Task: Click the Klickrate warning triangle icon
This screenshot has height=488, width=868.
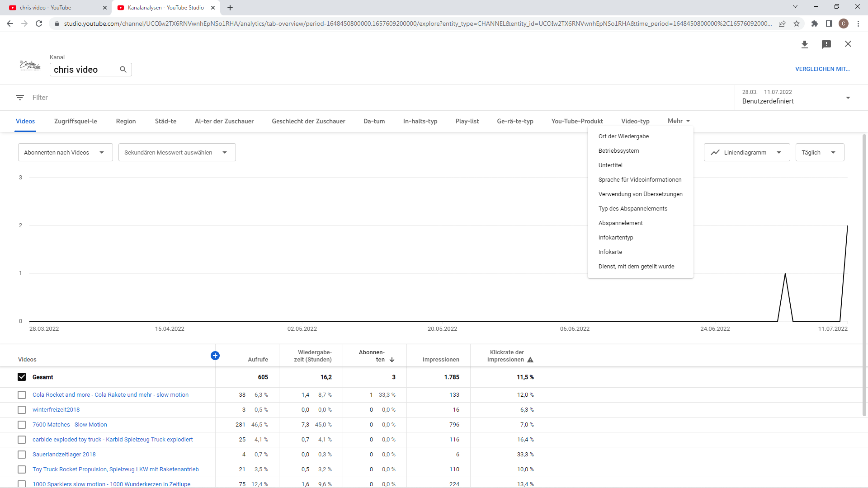Action: point(530,360)
